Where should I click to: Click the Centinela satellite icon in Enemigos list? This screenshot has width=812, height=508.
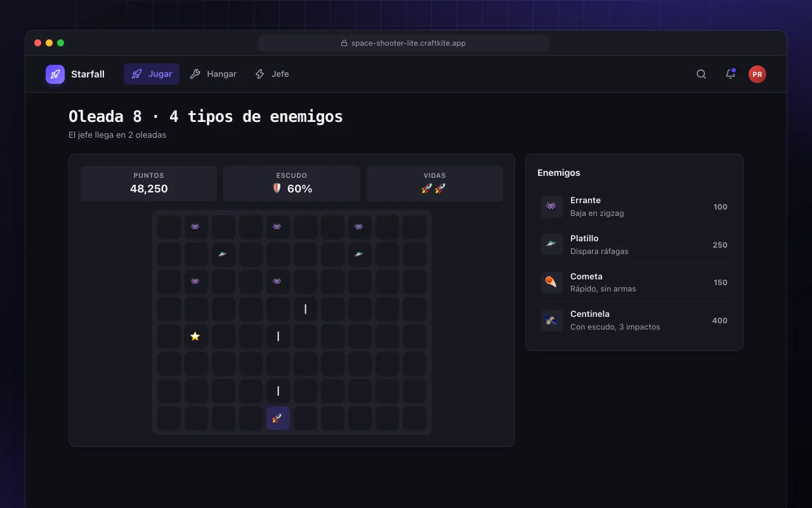(x=551, y=321)
